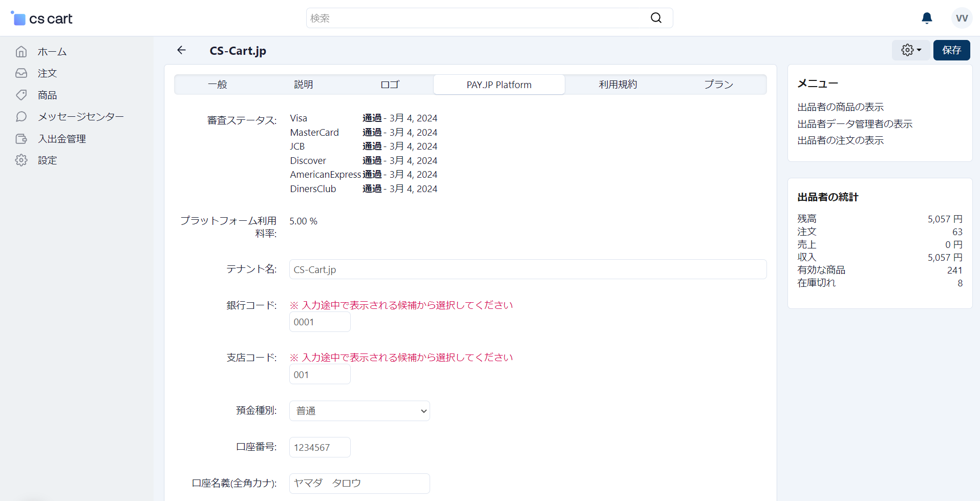Open the notifications bell

click(927, 18)
